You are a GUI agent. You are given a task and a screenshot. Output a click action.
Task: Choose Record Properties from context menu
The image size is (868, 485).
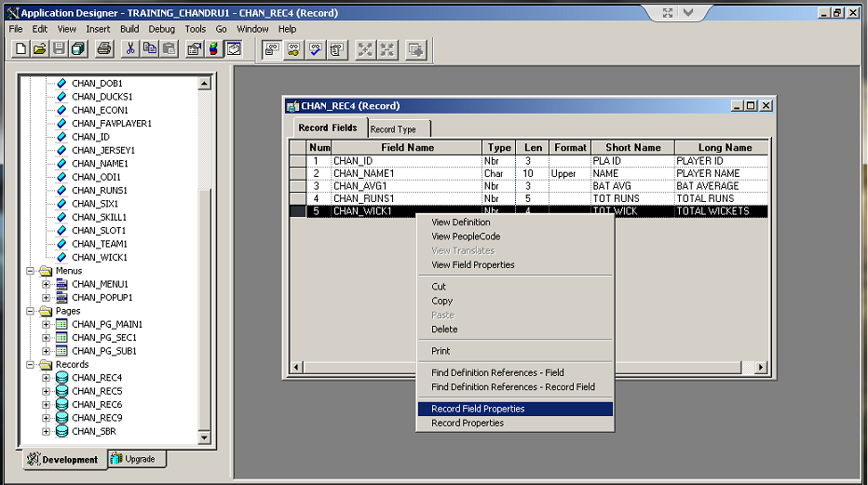click(x=515, y=423)
